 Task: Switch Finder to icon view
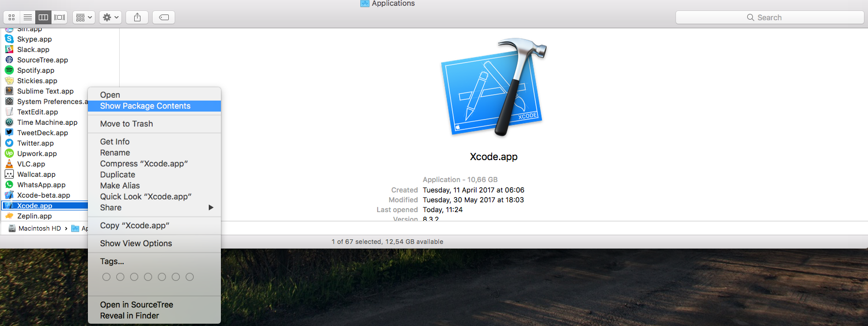(x=12, y=17)
